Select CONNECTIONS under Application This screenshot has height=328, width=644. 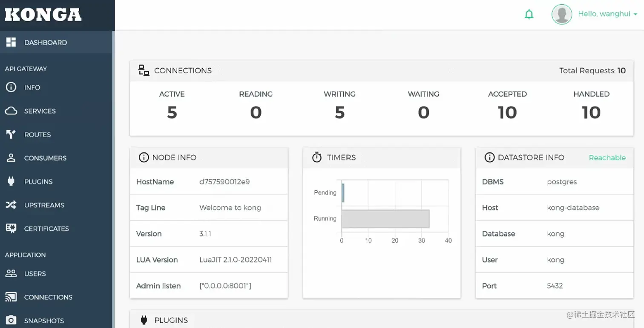point(57,297)
